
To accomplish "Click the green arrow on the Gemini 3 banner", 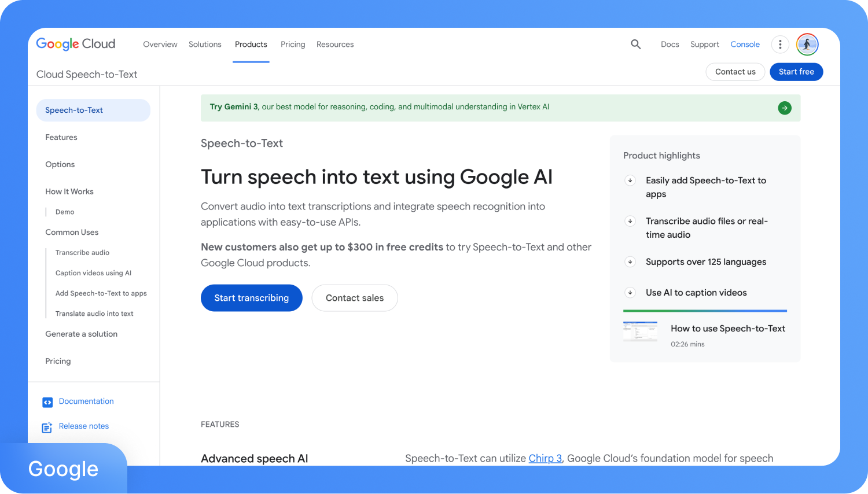I will (785, 108).
